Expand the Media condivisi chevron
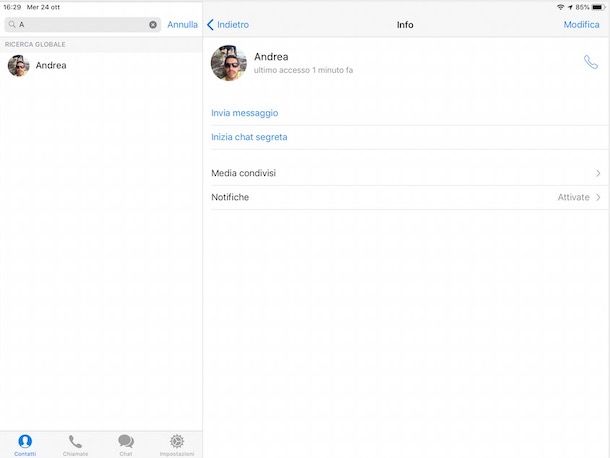The image size is (610, 458). point(598,174)
